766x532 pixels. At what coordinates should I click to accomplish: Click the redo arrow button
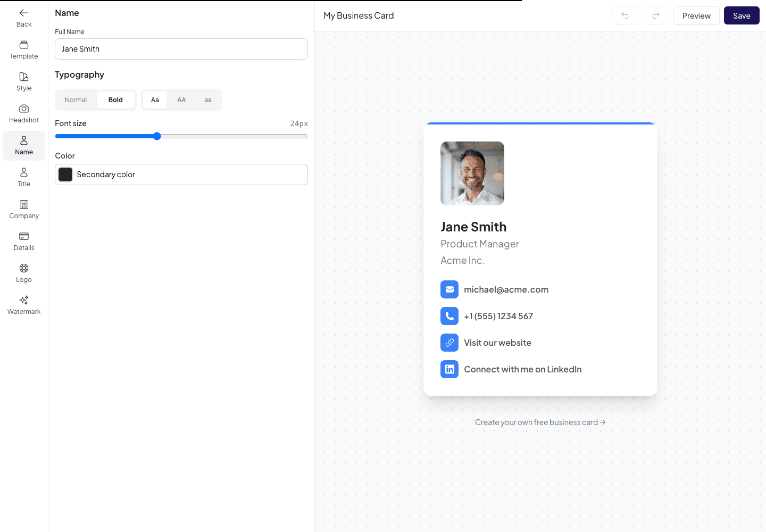656,15
